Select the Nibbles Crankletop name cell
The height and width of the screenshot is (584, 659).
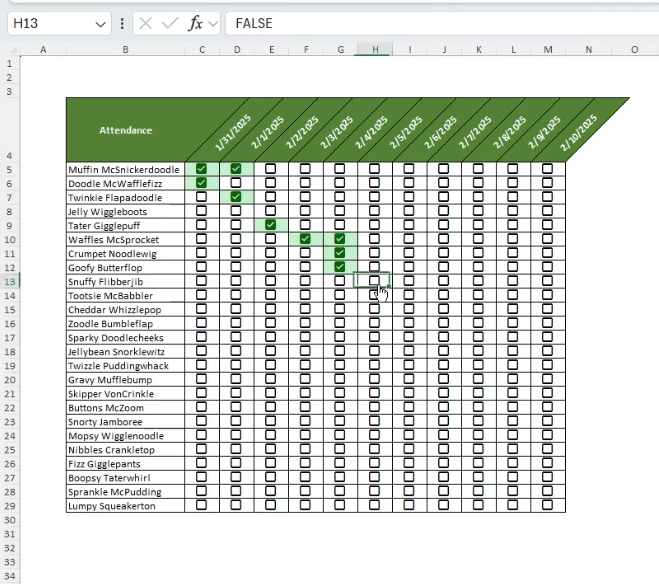pos(125,450)
